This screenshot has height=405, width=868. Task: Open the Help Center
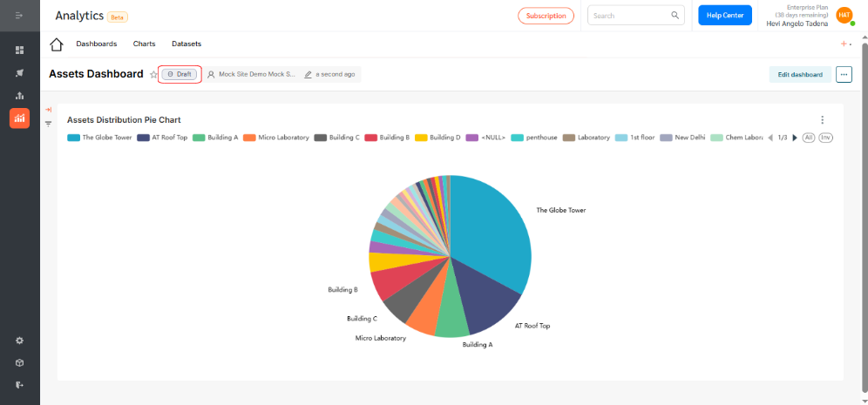tap(724, 16)
